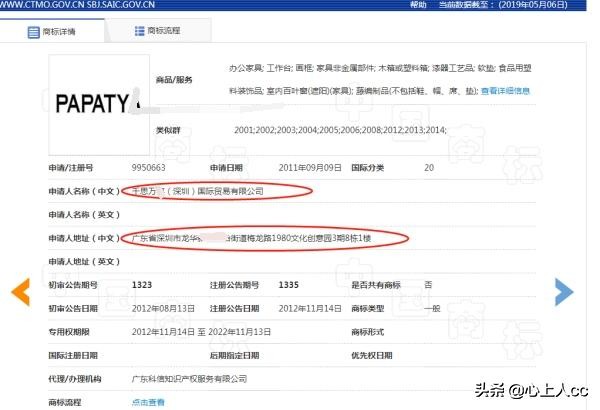
Task: Select preliminary announcement issue 1323
Action: [142, 285]
